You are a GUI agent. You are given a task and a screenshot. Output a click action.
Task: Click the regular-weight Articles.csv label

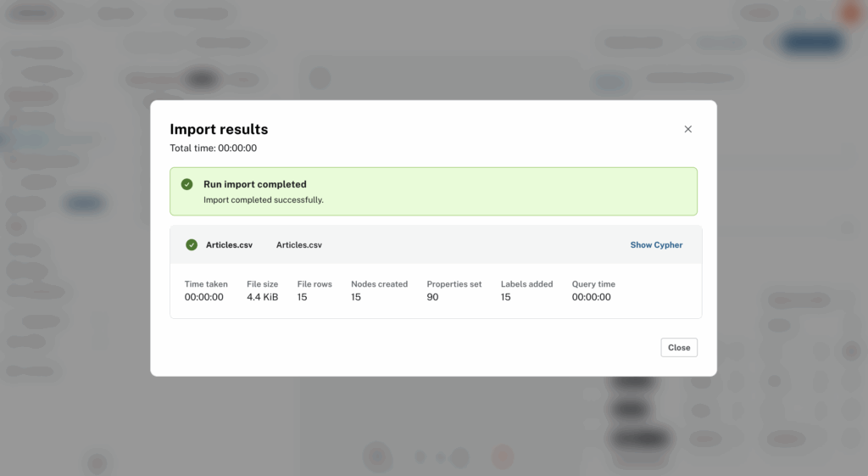[299, 245]
